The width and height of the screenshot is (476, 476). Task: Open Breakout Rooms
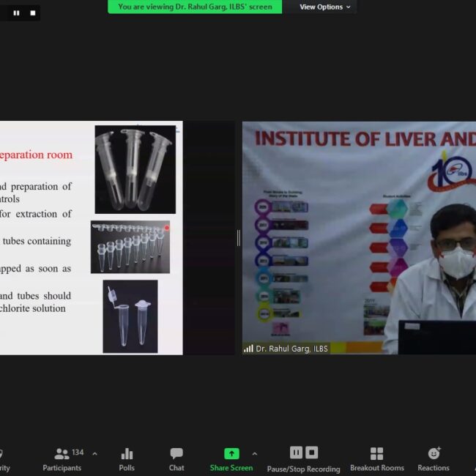click(x=376, y=459)
